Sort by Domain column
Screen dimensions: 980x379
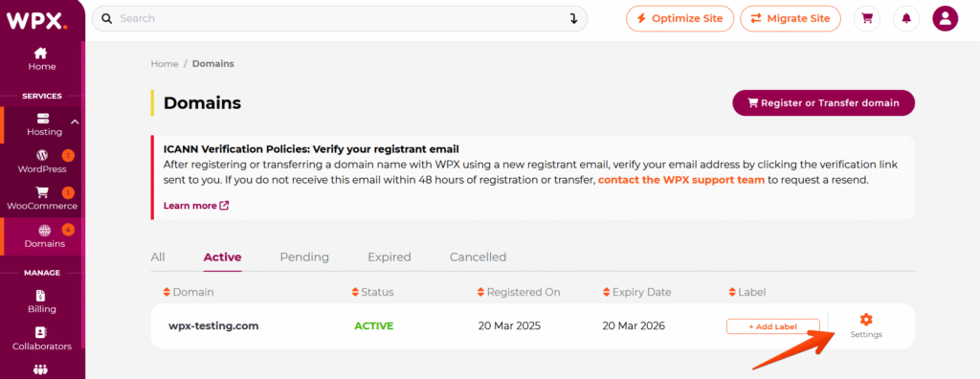point(189,292)
